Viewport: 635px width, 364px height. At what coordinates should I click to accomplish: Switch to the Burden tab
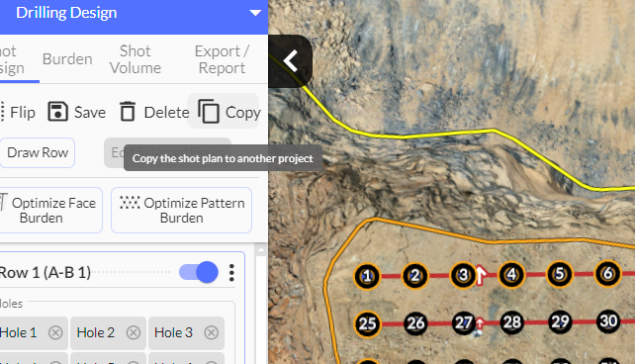67,59
